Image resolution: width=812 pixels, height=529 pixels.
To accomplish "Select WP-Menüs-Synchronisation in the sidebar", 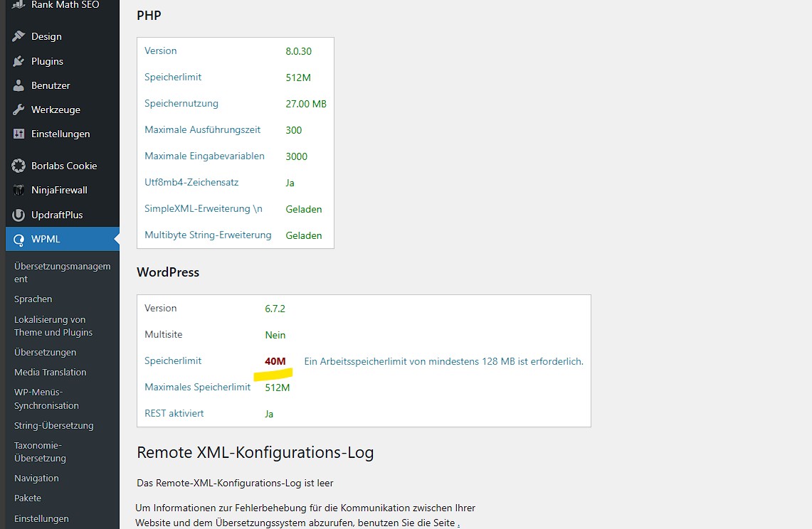I will click(46, 399).
